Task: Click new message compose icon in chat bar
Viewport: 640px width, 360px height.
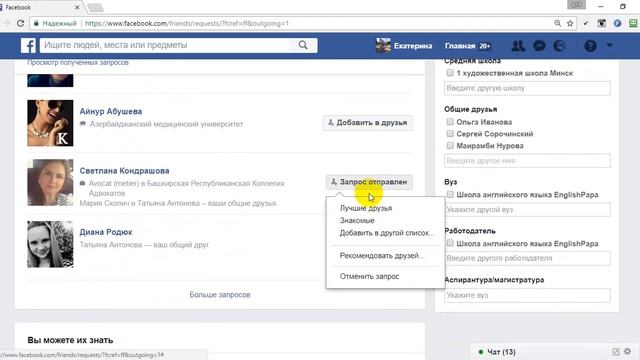Action: pos(616,351)
